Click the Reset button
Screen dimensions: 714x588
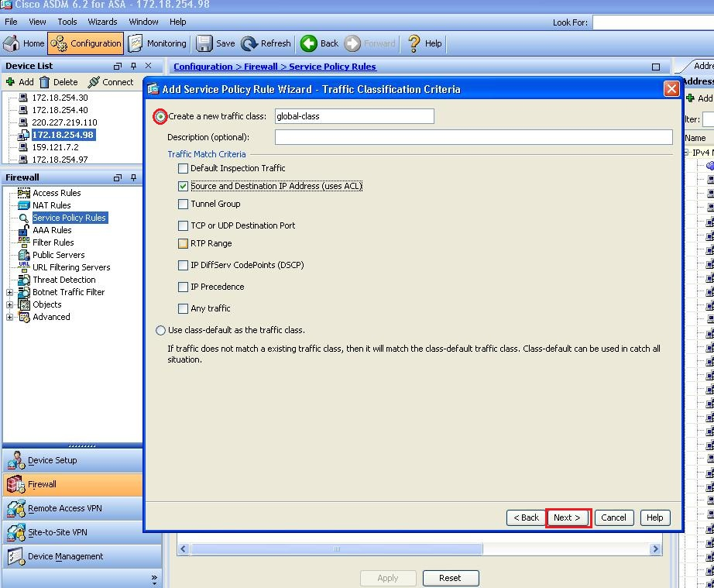pyautogui.click(x=451, y=578)
